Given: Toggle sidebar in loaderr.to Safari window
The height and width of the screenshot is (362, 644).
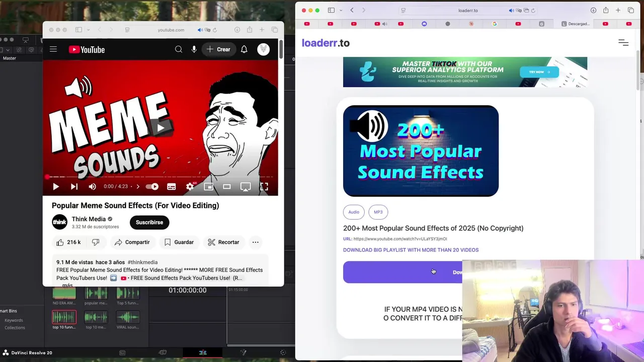Looking at the screenshot, I should coord(331,11).
